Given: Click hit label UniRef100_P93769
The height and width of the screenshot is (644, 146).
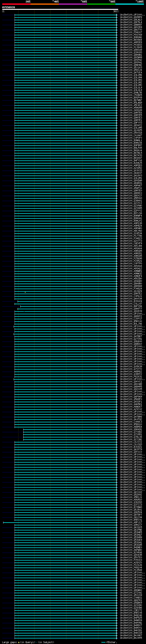Looking at the screenshot, I should [131, 35].
